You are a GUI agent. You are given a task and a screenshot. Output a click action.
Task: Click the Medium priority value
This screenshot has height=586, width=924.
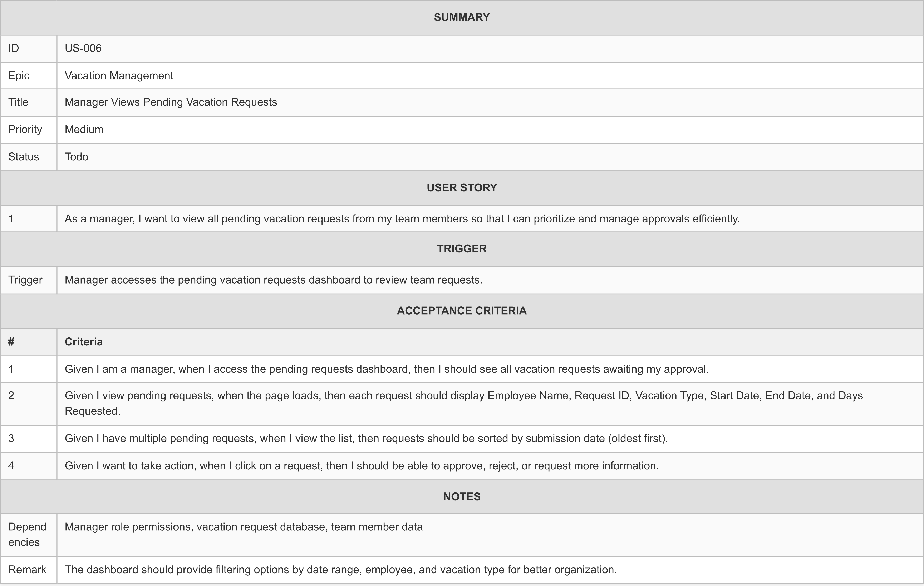[x=84, y=129]
